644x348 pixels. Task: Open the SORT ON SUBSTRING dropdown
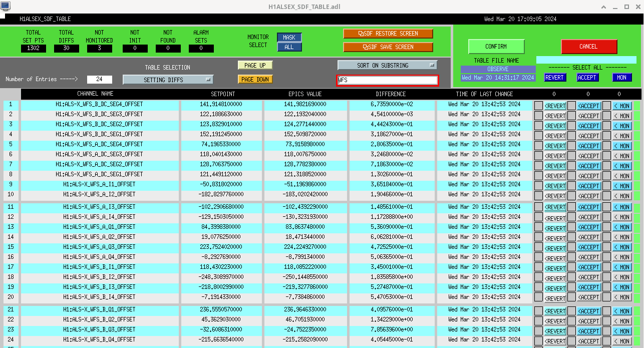click(387, 65)
